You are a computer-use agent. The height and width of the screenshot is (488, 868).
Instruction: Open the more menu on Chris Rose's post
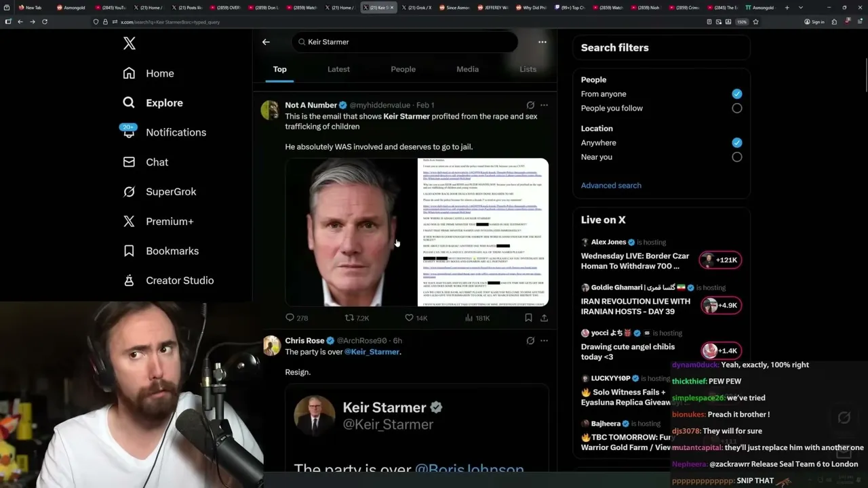point(544,340)
